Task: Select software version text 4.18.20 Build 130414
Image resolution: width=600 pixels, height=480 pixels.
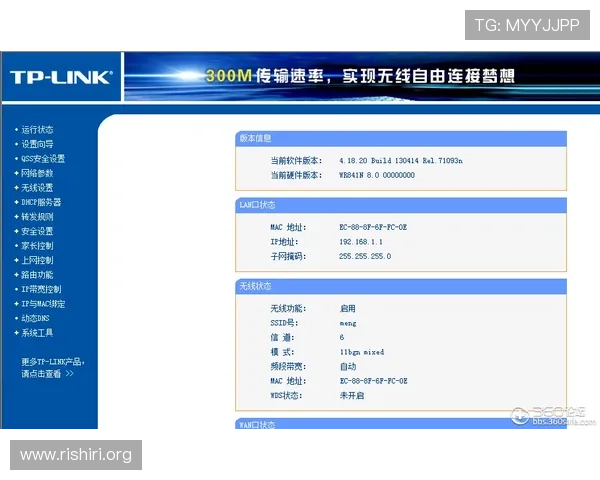Action: point(379,161)
